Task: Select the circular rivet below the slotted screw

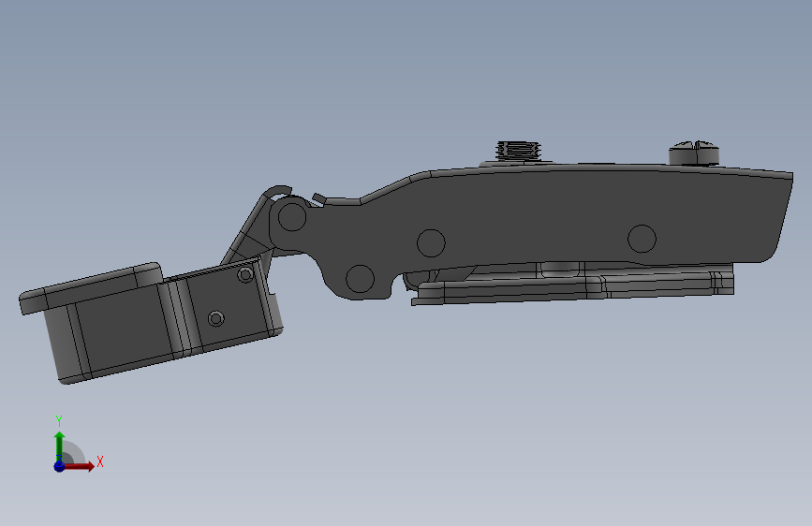Action: tap(642, 239)
